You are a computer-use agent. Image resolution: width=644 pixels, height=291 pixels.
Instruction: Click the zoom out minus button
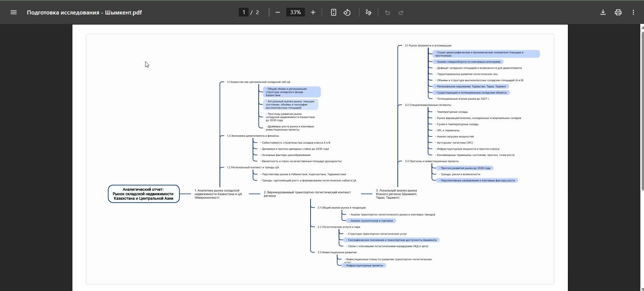tap(278, 12)
